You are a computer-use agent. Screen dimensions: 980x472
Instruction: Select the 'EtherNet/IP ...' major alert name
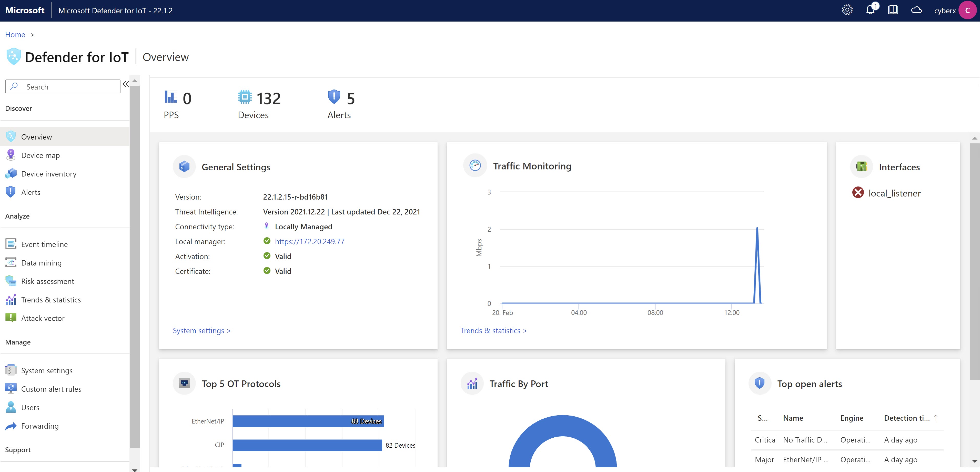click(805, 459)
